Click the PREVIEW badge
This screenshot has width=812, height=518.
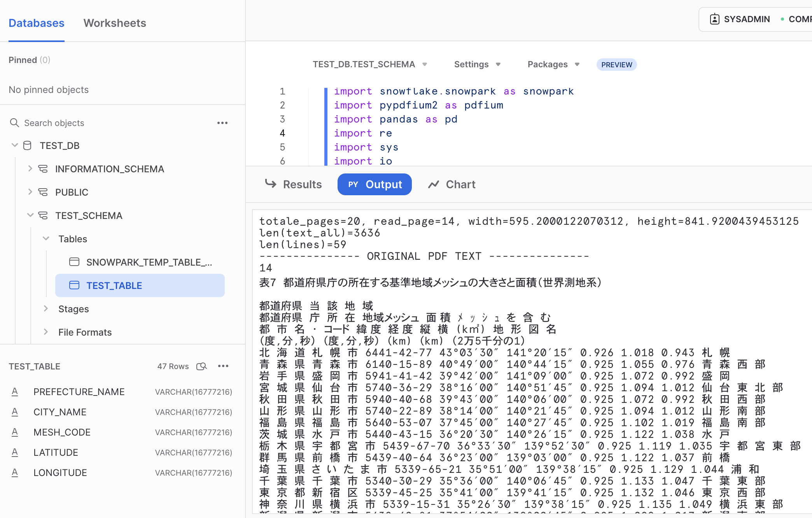[x=616, y=64]
